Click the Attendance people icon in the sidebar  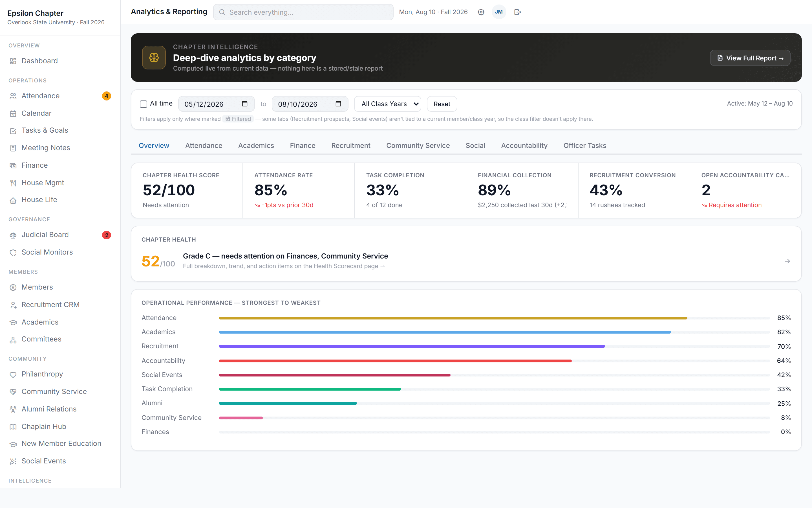[13, 96]
